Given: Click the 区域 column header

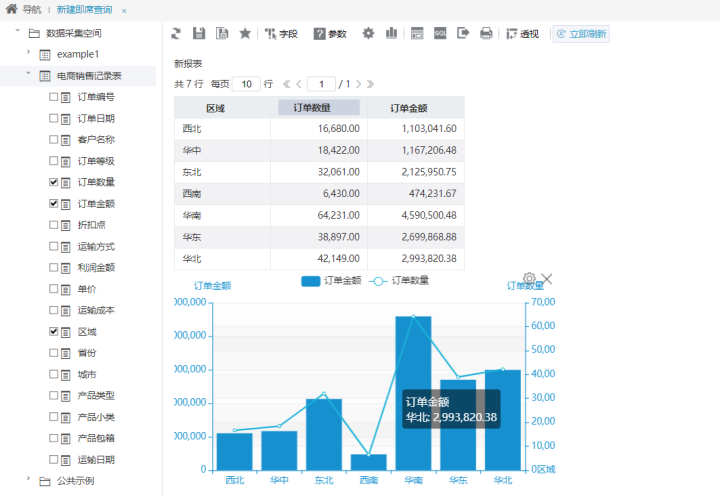Looking at the screenshot, I should tap(222, 108).
